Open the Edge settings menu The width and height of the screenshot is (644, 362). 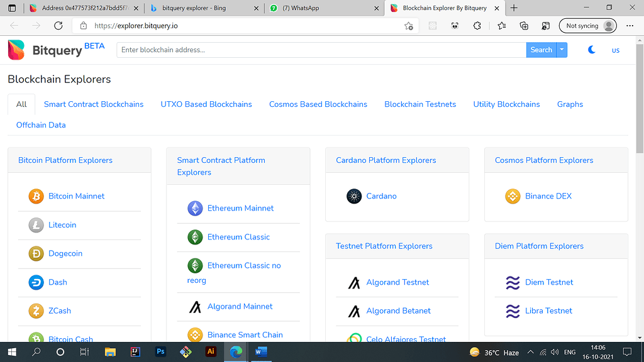click(x=630, y=26)
